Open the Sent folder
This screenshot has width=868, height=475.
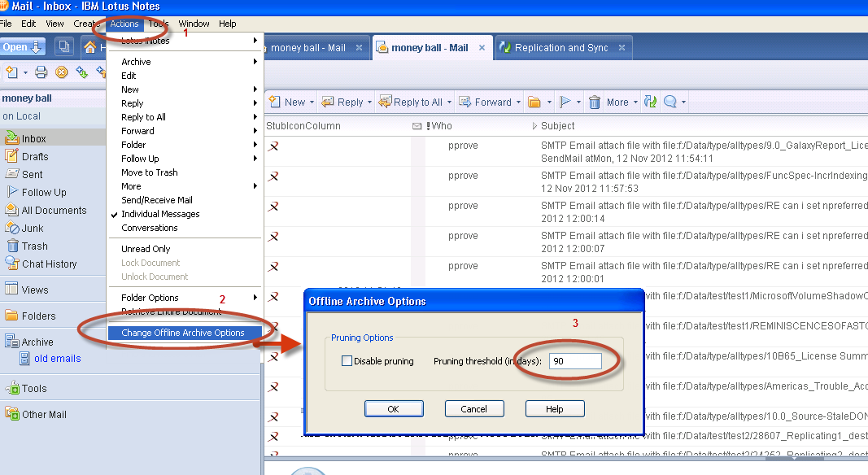click(x=32, y=174)
